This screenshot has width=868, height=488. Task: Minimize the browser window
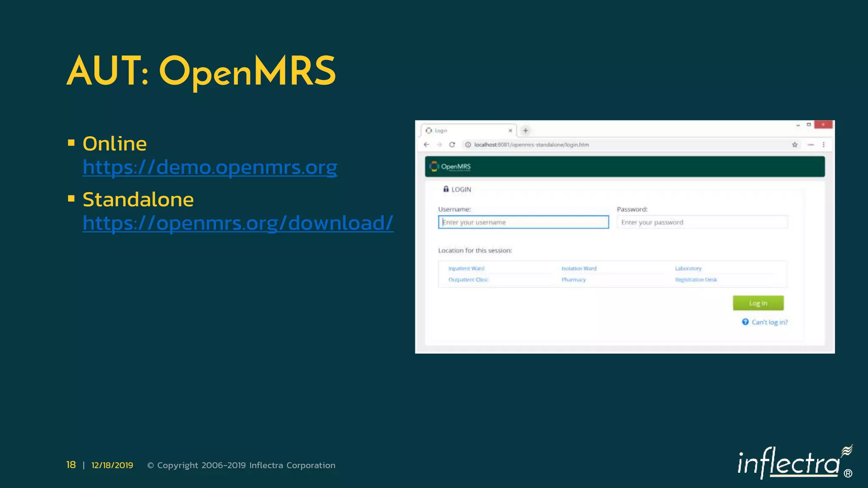pyautogui.click(x=798, y=125)
